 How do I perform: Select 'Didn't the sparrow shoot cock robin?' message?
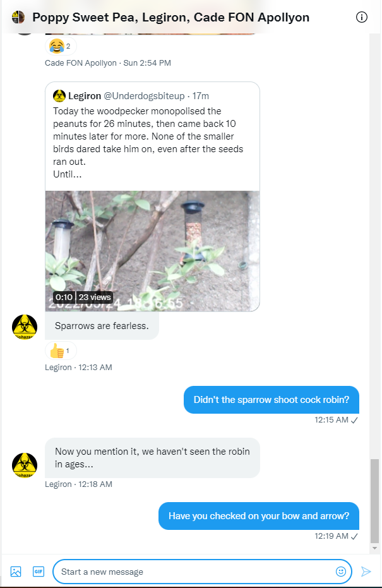(x=272, y=400)
